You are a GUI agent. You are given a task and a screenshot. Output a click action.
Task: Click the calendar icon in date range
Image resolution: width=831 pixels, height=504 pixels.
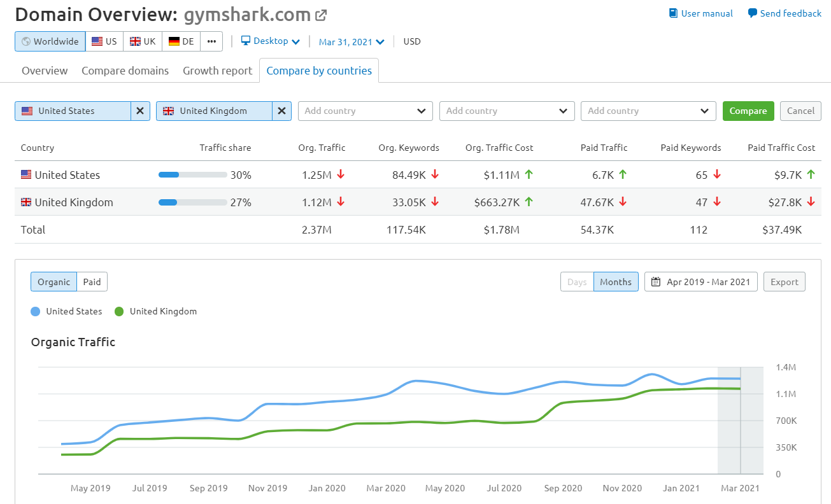click(x=657, y=282)
